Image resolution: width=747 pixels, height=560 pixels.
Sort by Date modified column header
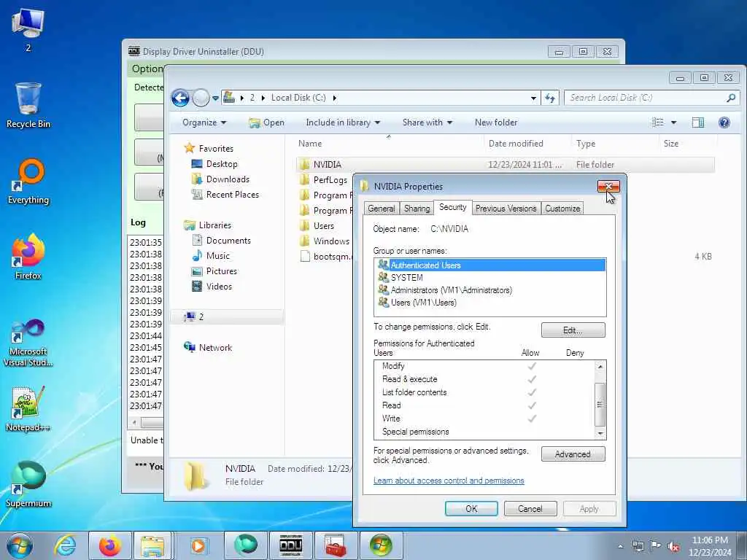[x=516, y=144]
